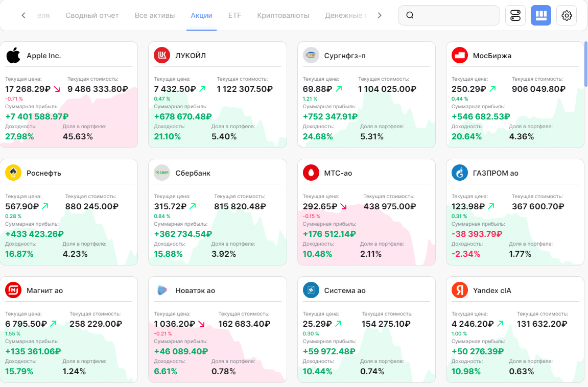Open settings with the gear icon
The image size is (588, 387).
(x=566, y=15)
